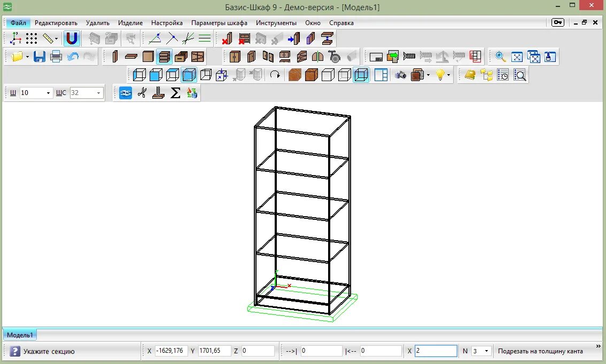Image resolution: width=606 pixels, height=364 pixels.
Task: Click the delete panel red-cross icon
Action: tap(227, 38)
